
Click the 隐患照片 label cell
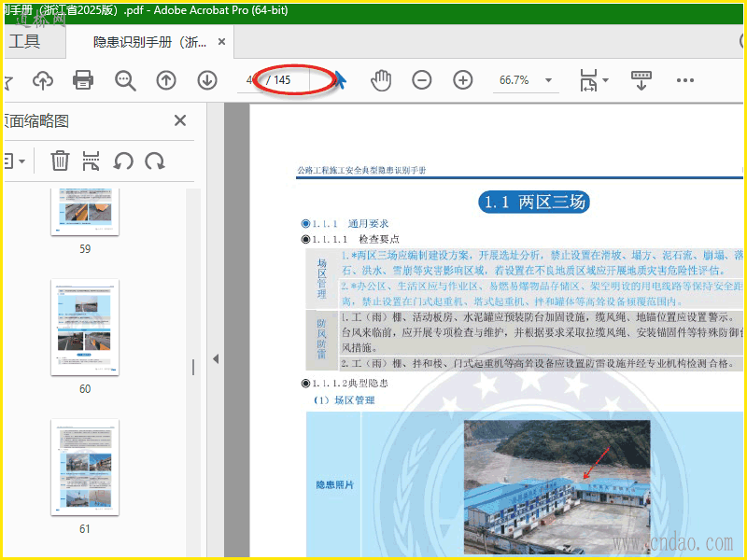coord(334,484)
